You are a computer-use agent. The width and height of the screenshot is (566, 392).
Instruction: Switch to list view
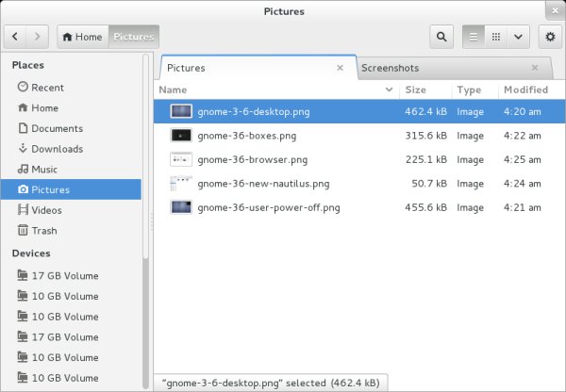point(474,37)
